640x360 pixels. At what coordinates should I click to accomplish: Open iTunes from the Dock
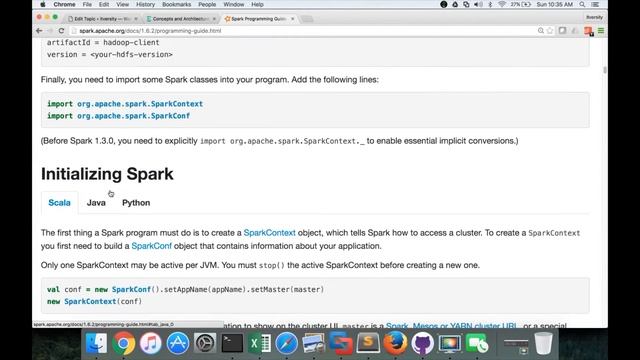[151, 343]
